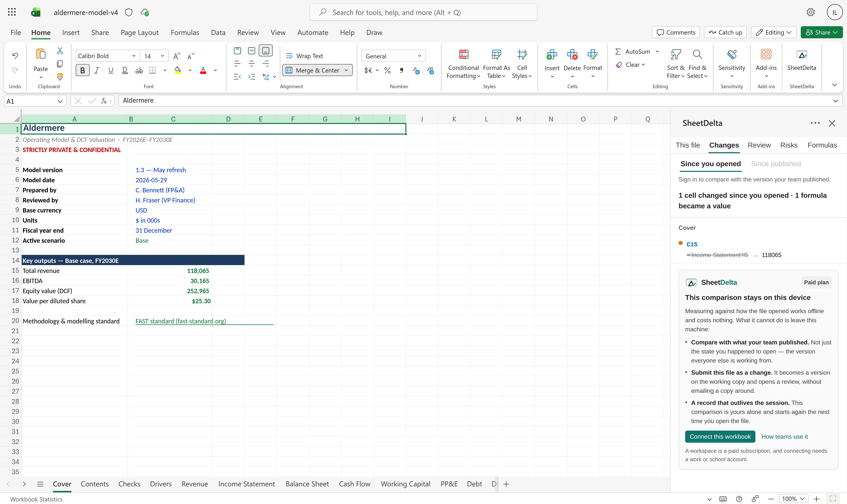Click the Copy icon in Clipboard
The height and width of the screenshot is (504, 847).
tap(60, 64)
